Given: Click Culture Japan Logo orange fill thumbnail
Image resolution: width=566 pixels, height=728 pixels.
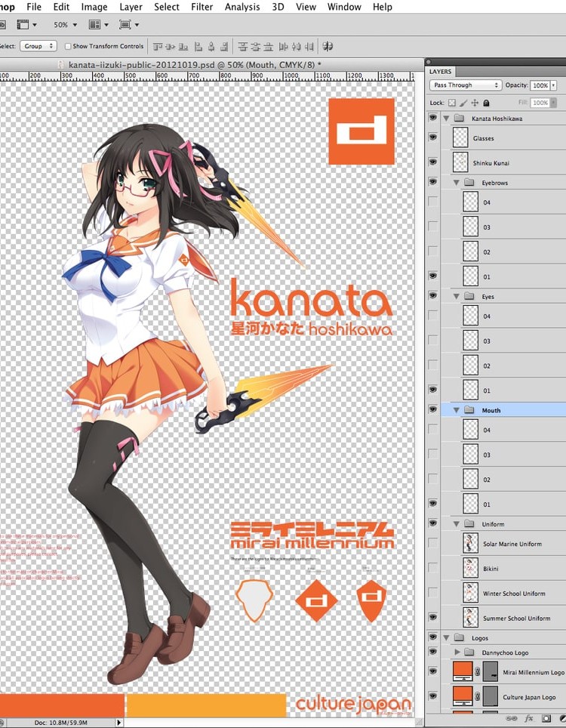Looking at the screenshot, I should coord(462,696).
